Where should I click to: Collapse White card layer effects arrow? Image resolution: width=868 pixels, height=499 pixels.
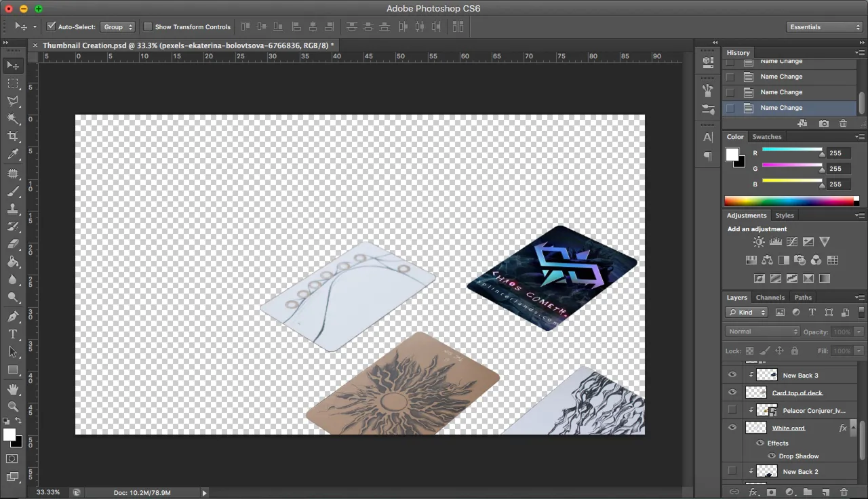click(854, 428)
